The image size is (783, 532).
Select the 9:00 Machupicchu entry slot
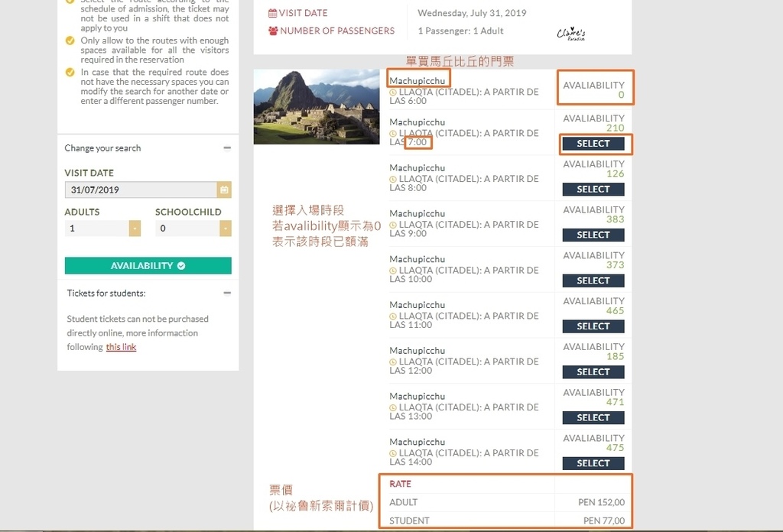point(593,235)
